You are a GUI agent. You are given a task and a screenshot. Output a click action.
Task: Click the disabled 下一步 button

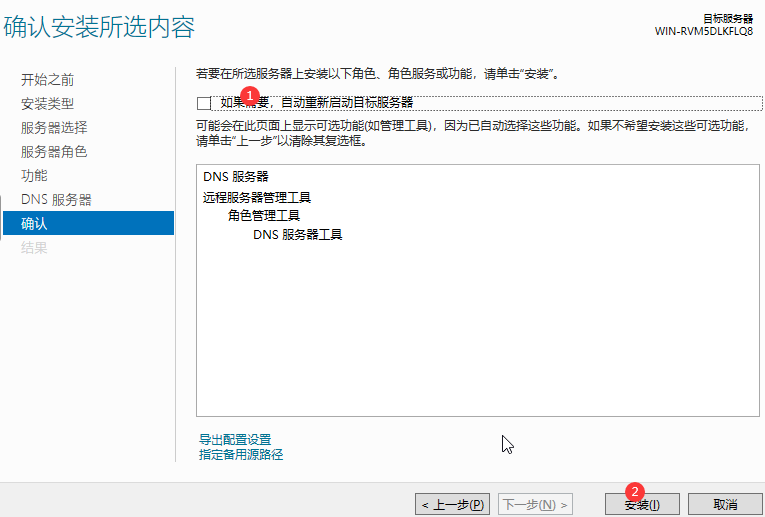pos(537,505)
